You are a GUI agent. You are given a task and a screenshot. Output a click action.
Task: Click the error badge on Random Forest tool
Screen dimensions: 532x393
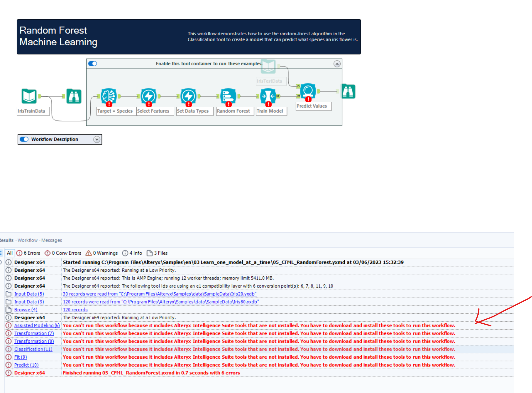[228, 104]
